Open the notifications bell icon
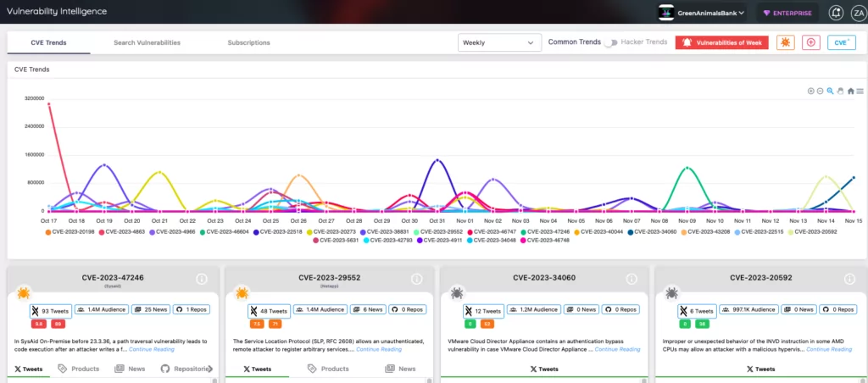The height and width of the screenshot is (383, 868). (836, 13)
